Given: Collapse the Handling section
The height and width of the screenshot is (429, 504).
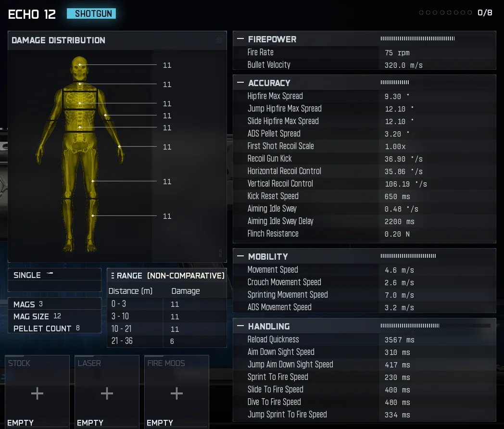Looking at the screenshot, I should click(240, 326).
